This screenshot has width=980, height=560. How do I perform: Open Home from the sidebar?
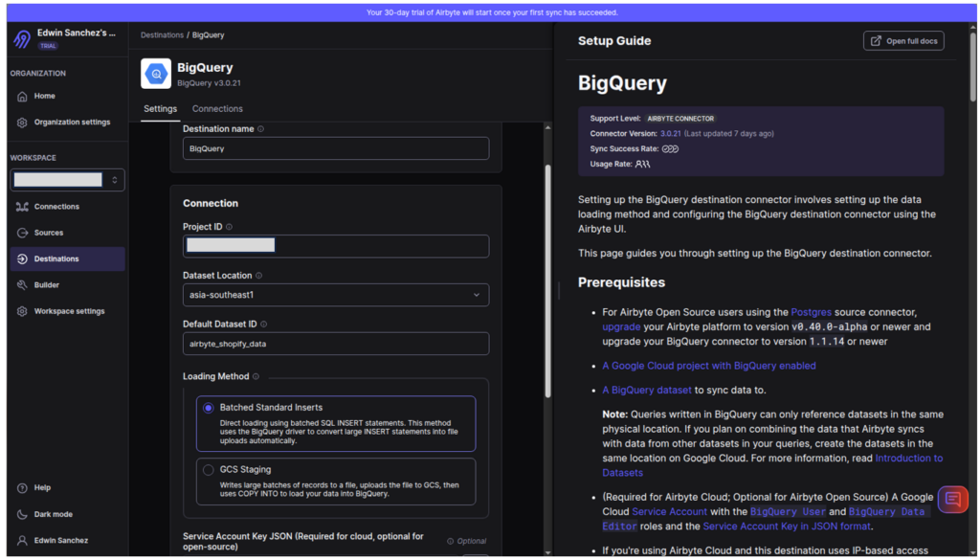(44, 97)
